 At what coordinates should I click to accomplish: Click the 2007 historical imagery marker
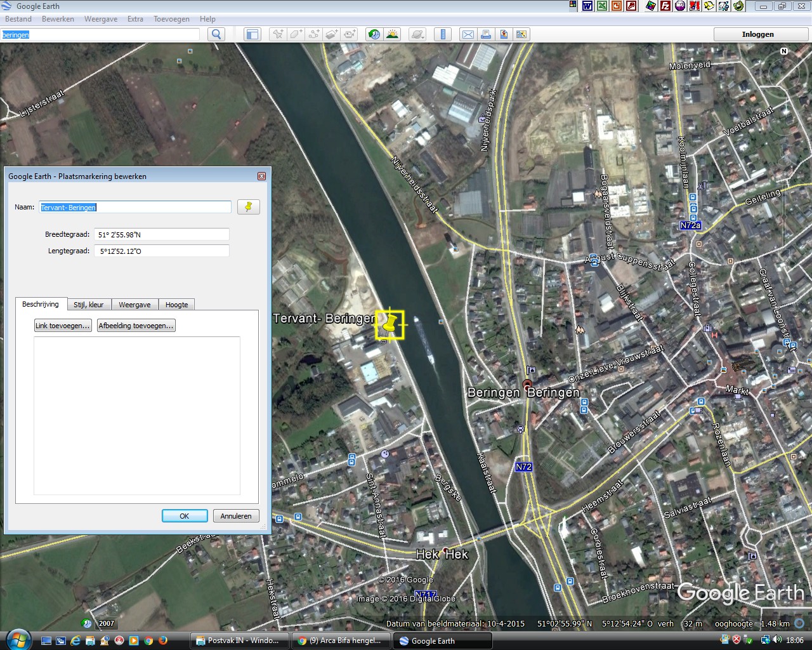coord(106,623)
